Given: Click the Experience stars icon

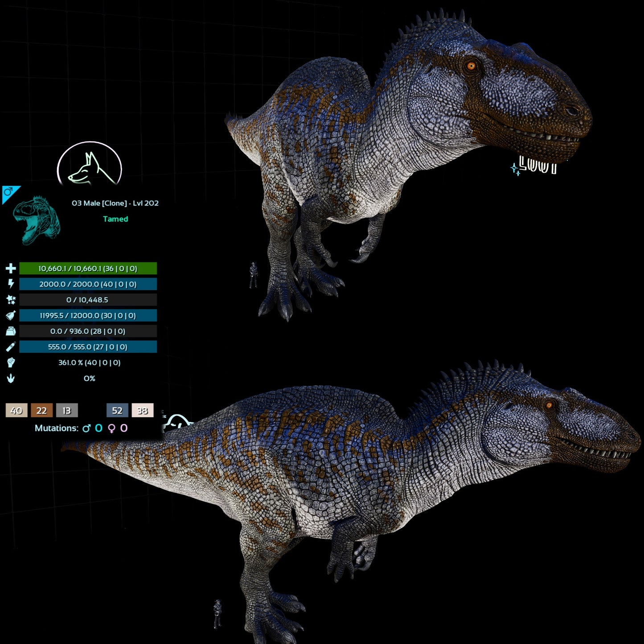Looking at the screenshot, I should (x=12, y=300).
